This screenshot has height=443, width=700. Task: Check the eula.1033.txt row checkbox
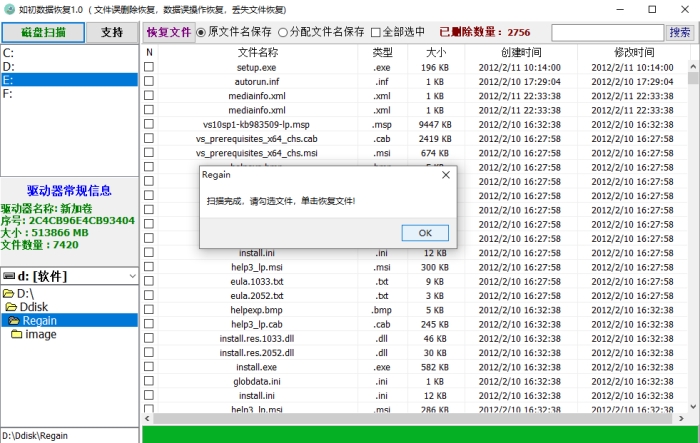point(149,281)
